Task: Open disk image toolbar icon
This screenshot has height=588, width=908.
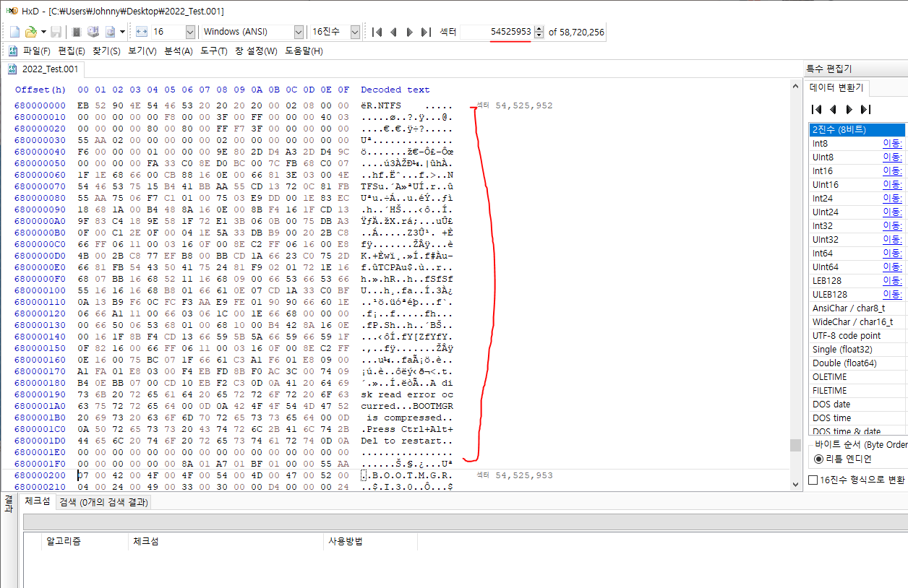Action: (x=111, y=32)
